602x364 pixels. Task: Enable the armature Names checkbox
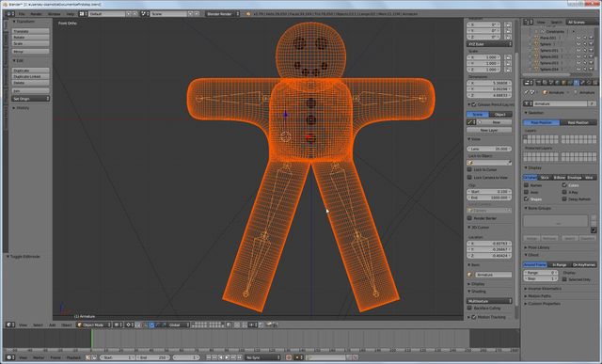pos(527,185)
